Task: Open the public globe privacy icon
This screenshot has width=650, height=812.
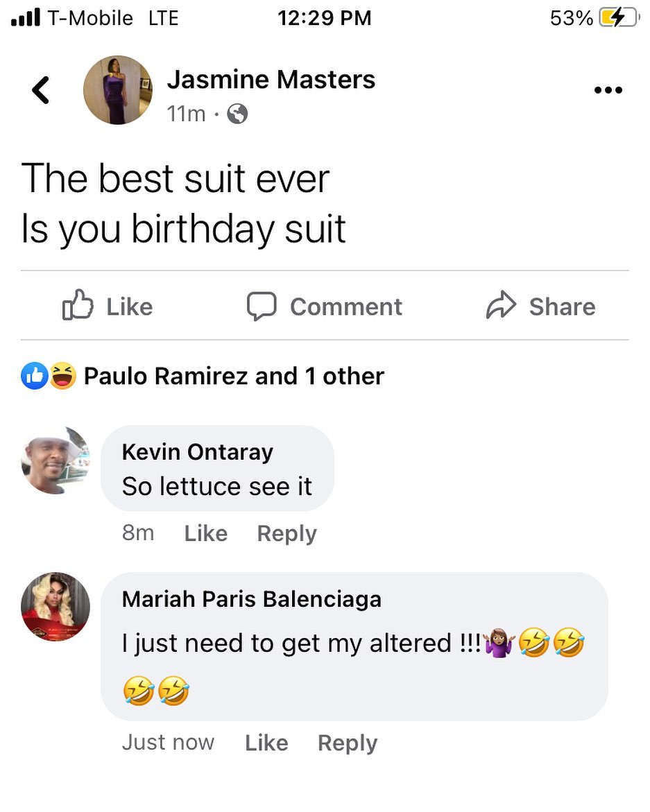Action: click(x=237, y=114)
